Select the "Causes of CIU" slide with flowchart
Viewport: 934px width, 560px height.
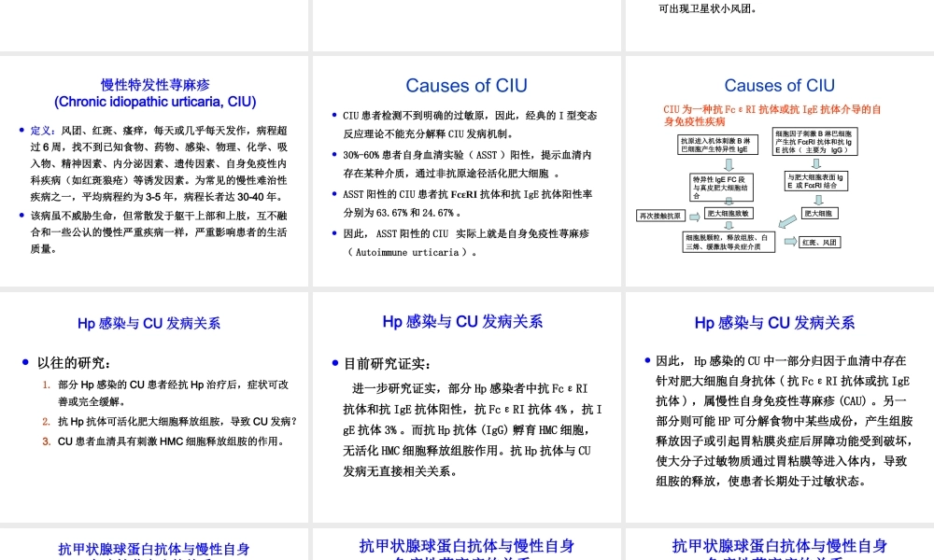click(778, 173)
